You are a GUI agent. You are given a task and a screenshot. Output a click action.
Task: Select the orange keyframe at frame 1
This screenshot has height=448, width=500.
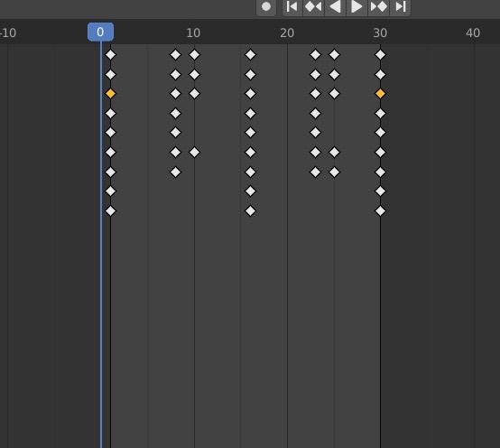[x=110, y=94]
